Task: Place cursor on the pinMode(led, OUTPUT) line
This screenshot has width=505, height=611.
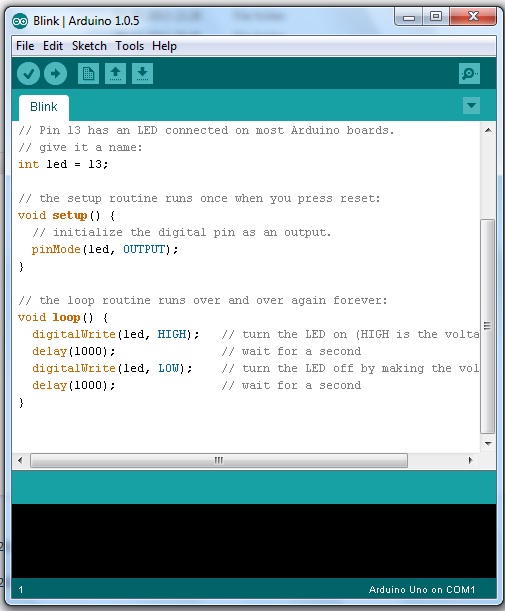Action: 104,249
